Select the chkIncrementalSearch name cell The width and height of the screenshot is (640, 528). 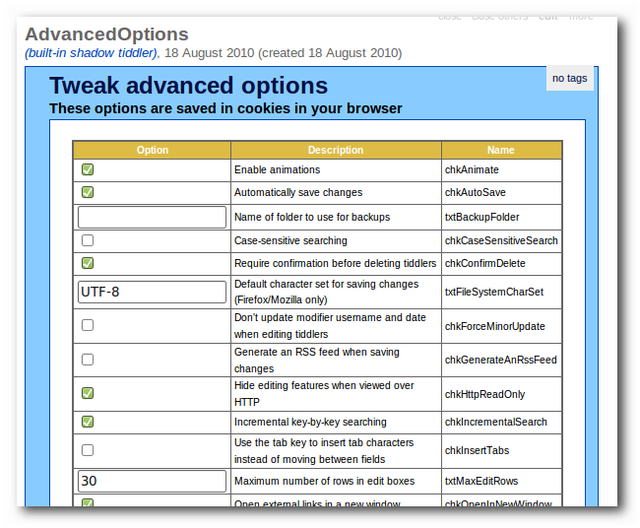point(502,422)
